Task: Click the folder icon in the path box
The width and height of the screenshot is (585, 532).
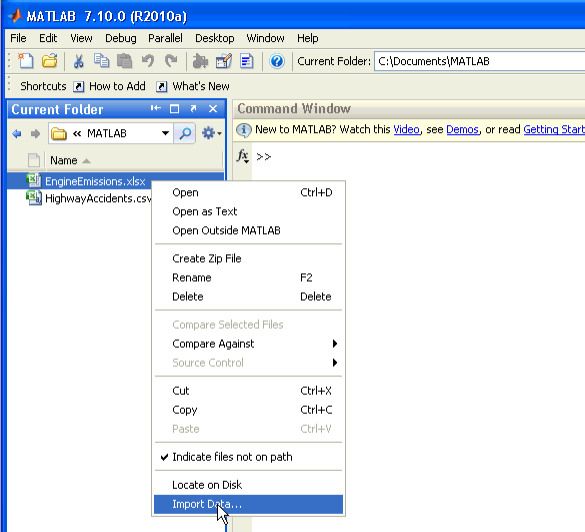Action: point(59,133)
